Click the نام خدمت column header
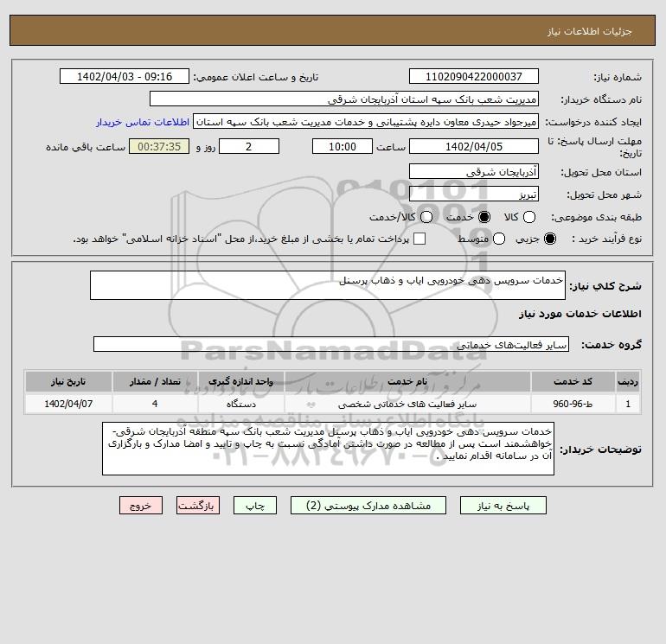The width and height of the screenshot is (666, 644). (407, 381)
